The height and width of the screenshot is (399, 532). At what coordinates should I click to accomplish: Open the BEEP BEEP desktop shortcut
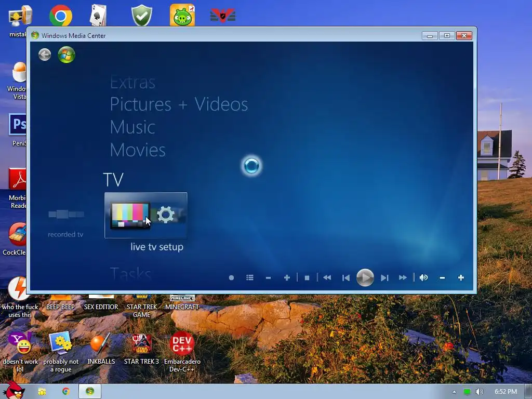[60, 303]
